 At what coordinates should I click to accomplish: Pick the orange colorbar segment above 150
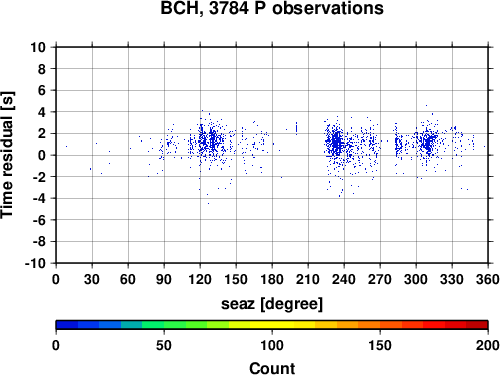pos(380,325)
